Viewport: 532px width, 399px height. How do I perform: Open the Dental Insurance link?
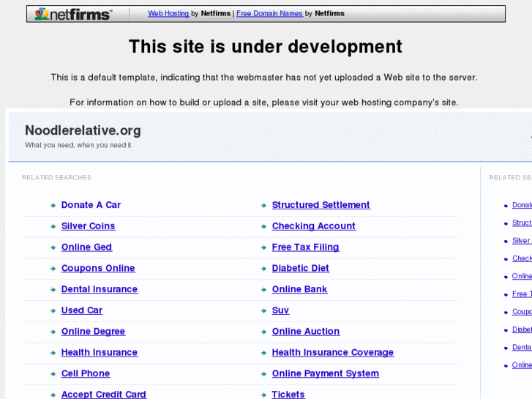pos(100,289)
